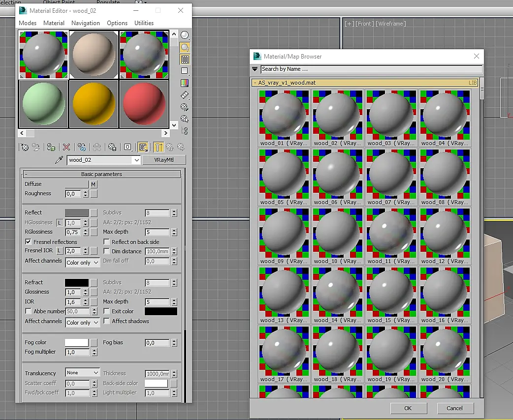
Task: Click the [+] viewport label
Action: (x=349, y=24)
